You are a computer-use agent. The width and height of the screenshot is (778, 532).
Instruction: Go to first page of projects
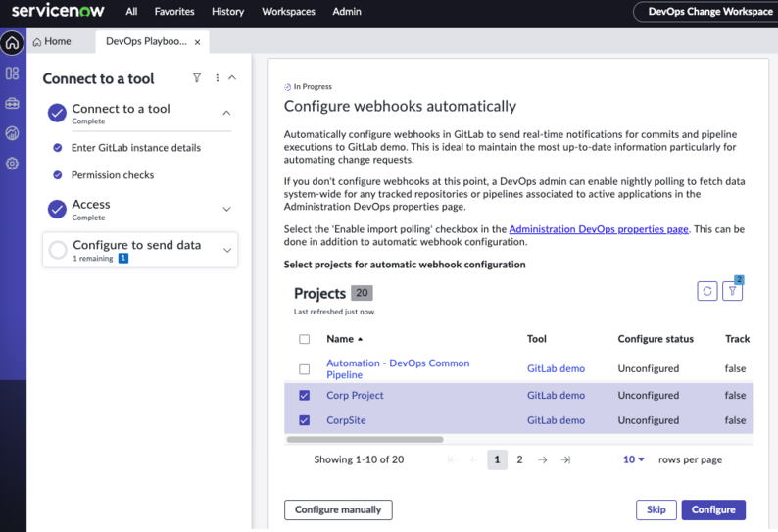click(x=452, y=460)
